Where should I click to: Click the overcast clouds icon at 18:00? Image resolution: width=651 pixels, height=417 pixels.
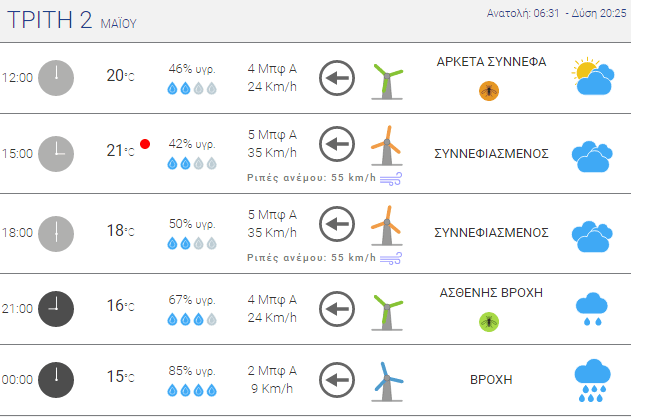pos(592,233)
